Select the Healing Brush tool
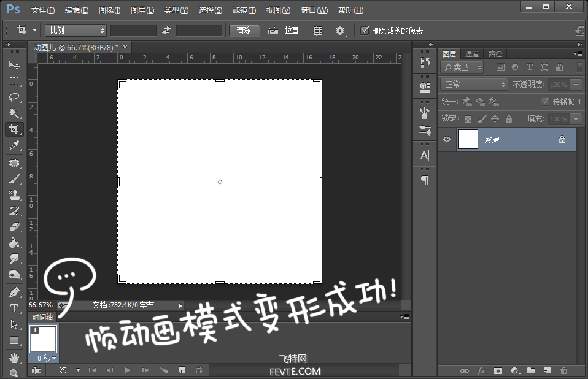The height and width of the screenshot is (379, 588). click(x=14, y=163)
